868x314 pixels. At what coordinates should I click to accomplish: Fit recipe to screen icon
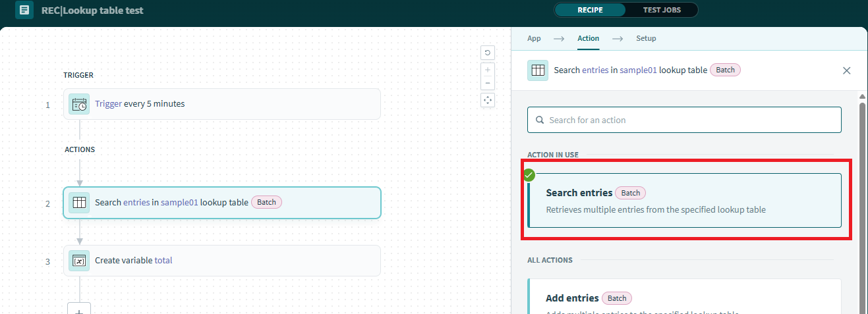[488, 100]
